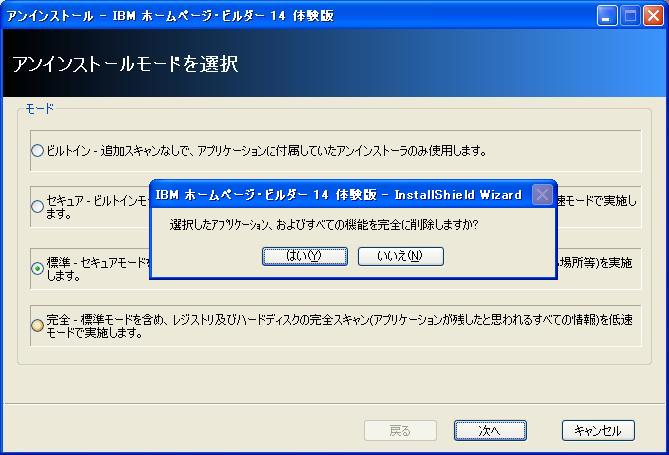669x455 pixels.
Task: Decline deletion with the いいえ(N) button
Action: (x=401, y=256)
